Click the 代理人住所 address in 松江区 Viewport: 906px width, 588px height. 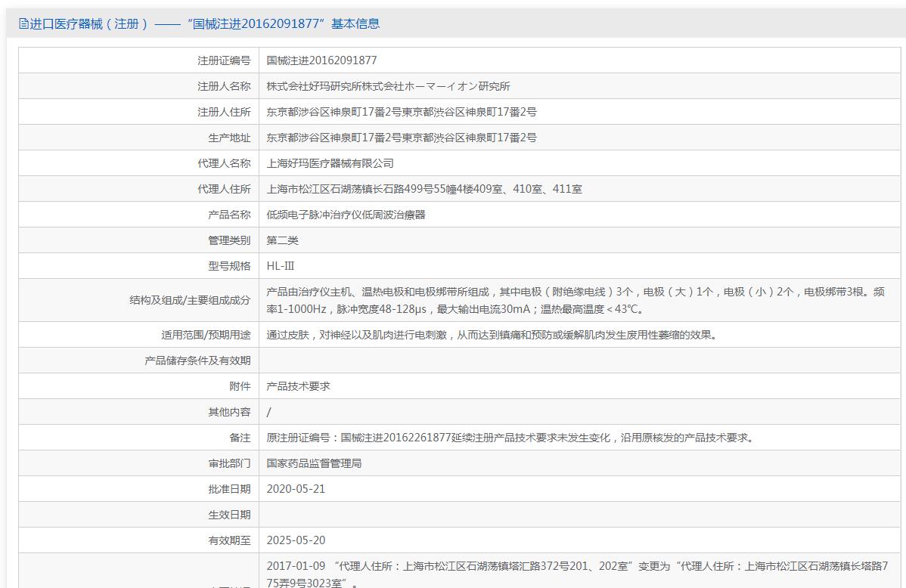tap(424, 189)
